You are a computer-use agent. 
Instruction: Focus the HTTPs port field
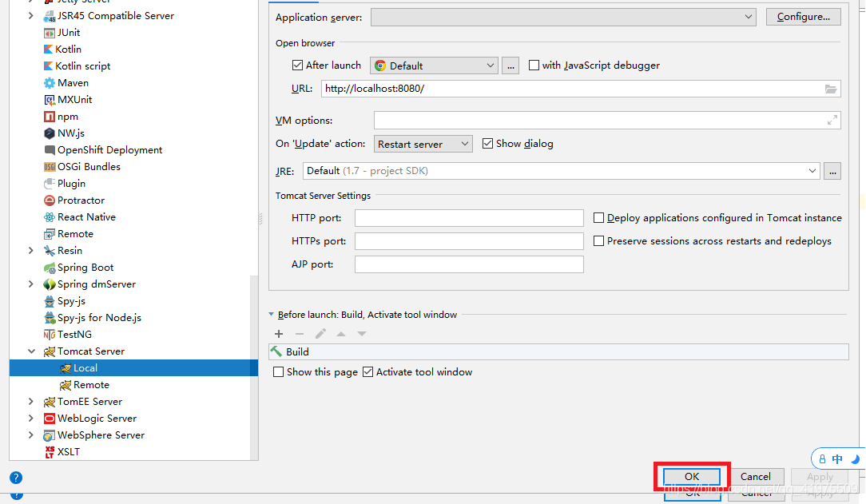(x=469, y=241)
